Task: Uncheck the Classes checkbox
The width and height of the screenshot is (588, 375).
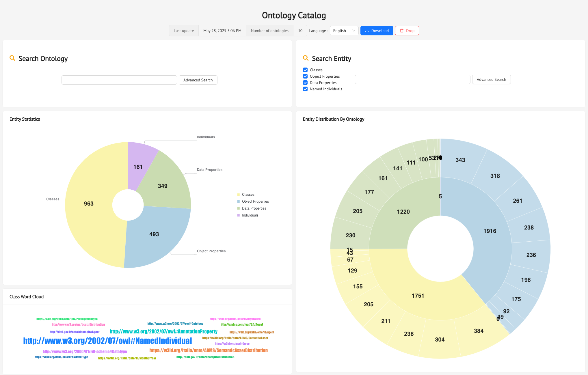Action: click(x=305, y=70)
